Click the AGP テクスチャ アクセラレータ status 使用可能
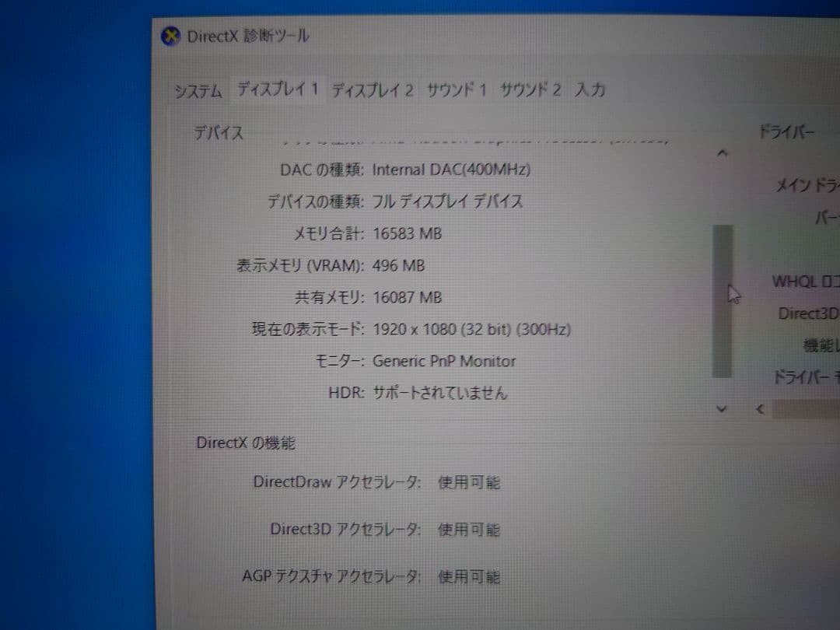 [469, 577]
